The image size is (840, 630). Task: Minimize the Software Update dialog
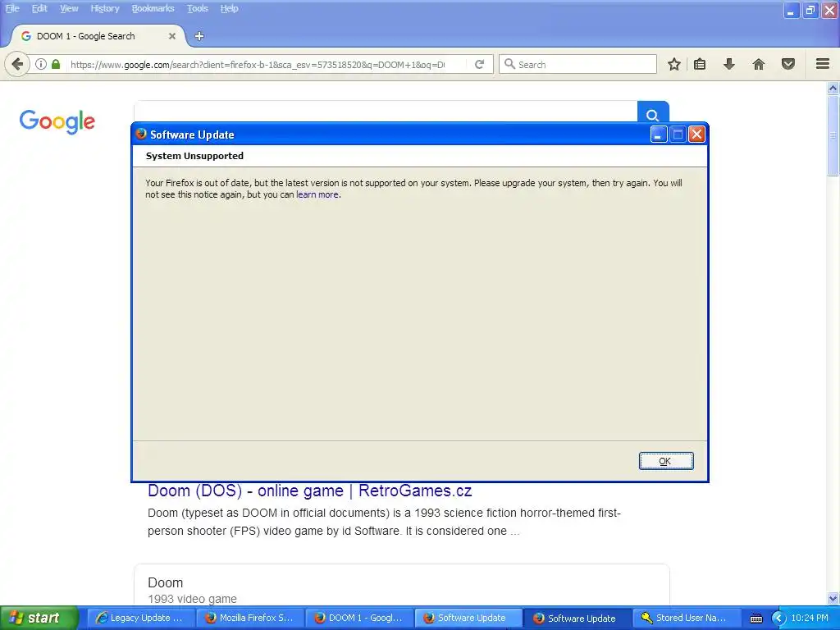click(659, 134)
